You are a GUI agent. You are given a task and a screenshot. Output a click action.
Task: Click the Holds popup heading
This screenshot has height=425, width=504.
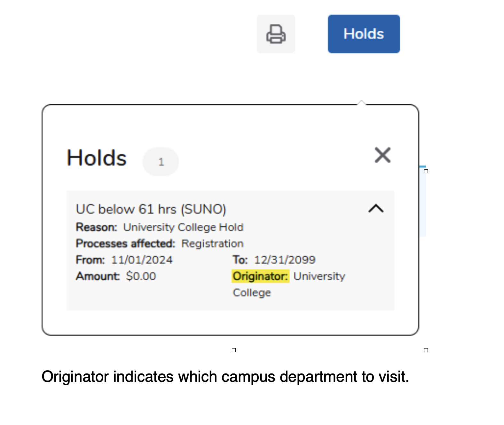tap(97, 158)
